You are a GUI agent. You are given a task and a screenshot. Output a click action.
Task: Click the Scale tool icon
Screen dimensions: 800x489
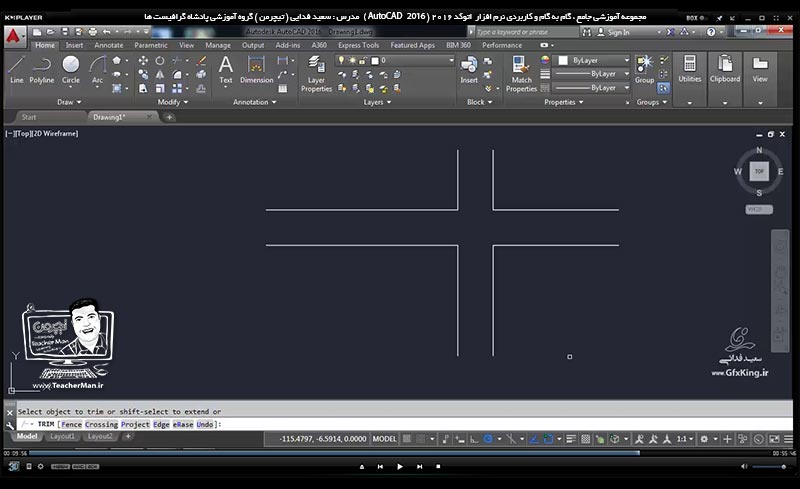pos(160,88)
